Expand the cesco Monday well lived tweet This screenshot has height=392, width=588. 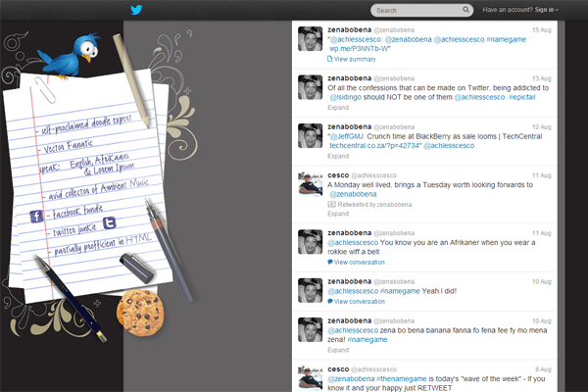338,214
